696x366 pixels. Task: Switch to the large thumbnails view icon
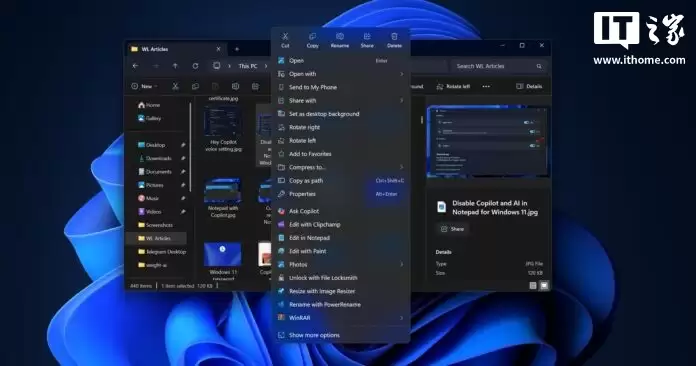tap(544, 286)
